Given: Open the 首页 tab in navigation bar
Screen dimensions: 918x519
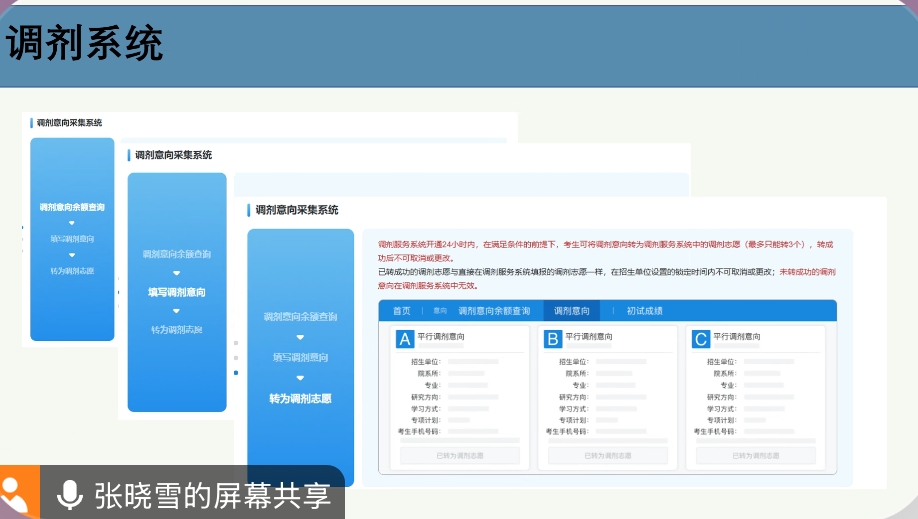Looking at the screenshot, I should point(401,311).
